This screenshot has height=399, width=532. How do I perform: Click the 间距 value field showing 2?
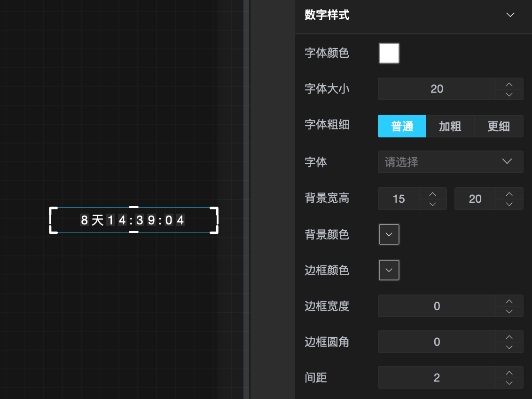pyautogui.click(x=437, y=378)
